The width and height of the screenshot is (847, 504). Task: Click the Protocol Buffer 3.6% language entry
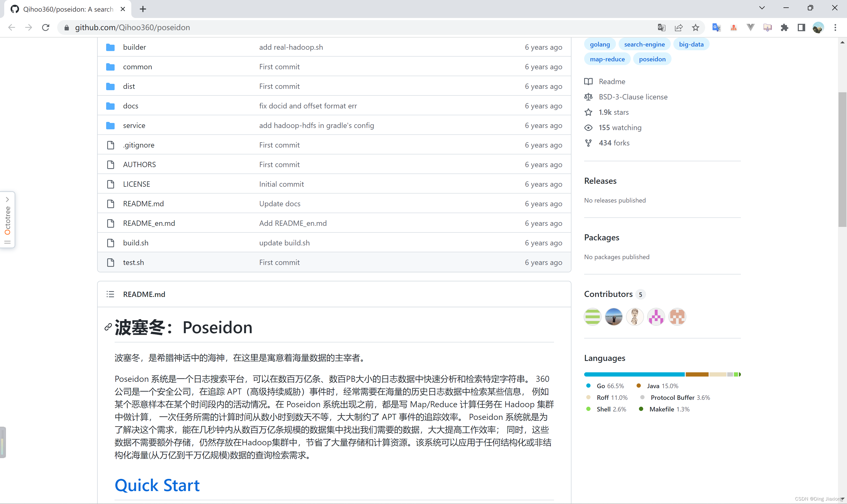(x=675, y=397)
